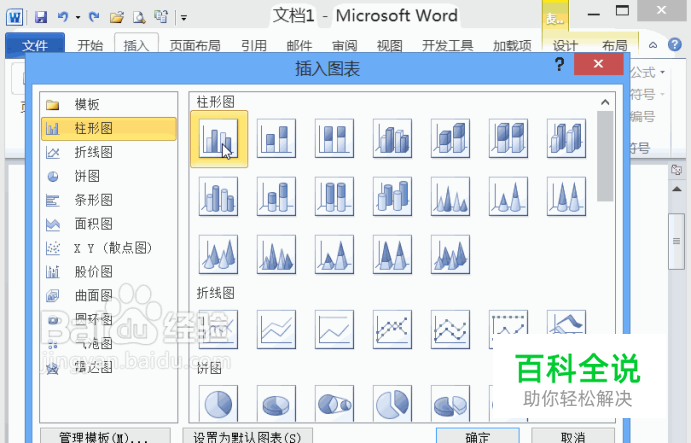Click the 设置为默认图表(S) button
The image size is (691, 443).
pos(248,436)
